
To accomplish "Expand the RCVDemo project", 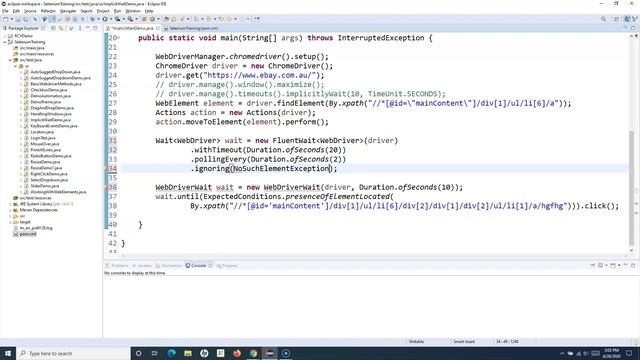I will pyautogui.click(x=5, y=36).
